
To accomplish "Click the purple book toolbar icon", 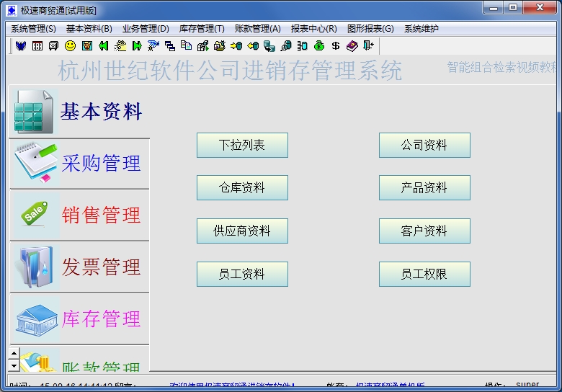I will click(x=352, y=45).
